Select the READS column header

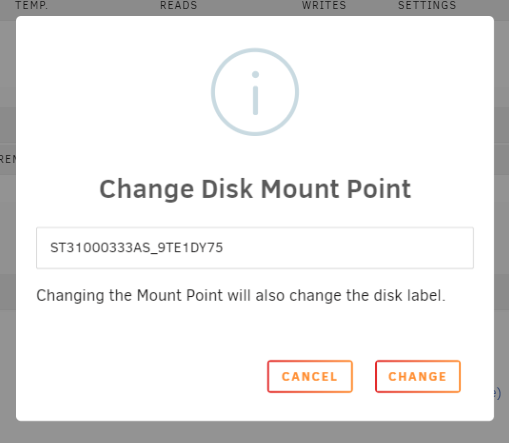point(179,5)
